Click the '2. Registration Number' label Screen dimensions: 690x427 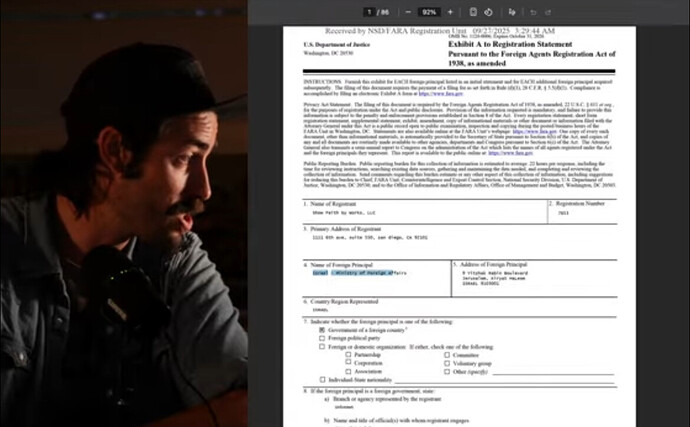click(x=577, y=203)
